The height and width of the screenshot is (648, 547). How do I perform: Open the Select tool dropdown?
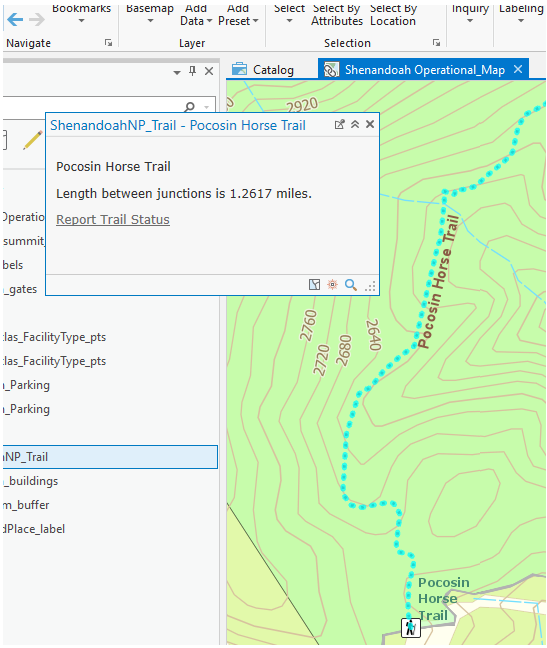[289, 14]
